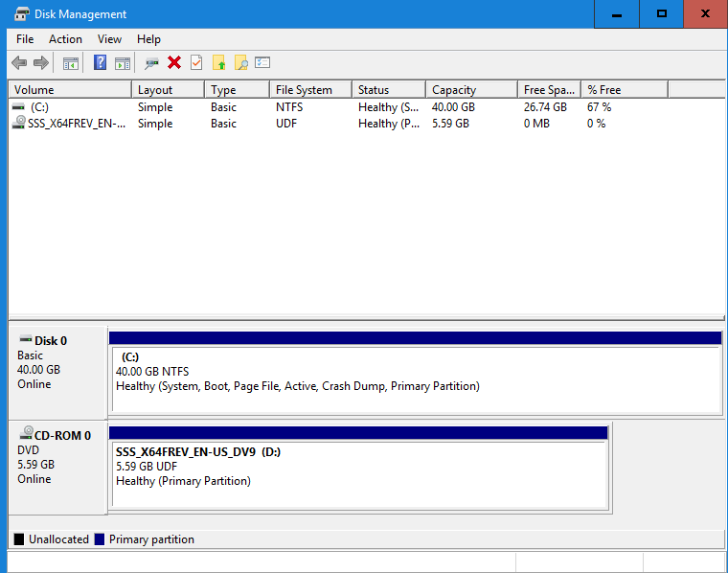
Task: Select the (C:) 40.00 GB NTFS partition block
Action: (416, 373)
